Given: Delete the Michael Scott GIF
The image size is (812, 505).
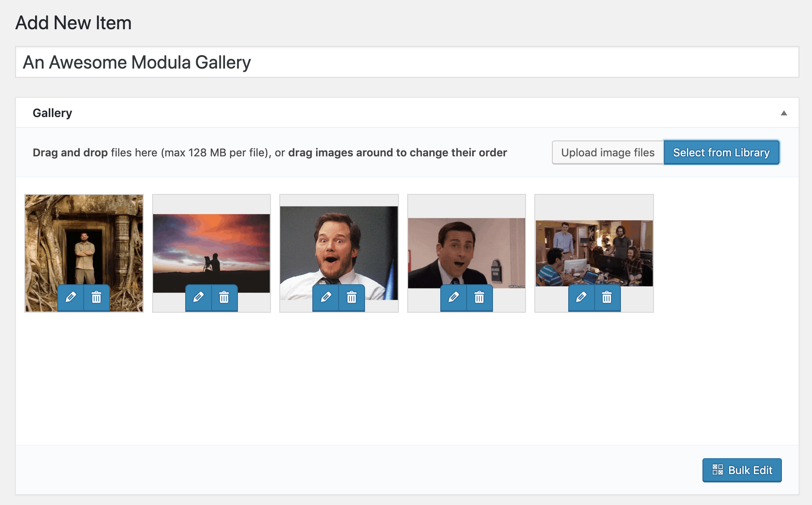Looking at the screenshot, I should [479, 298].
